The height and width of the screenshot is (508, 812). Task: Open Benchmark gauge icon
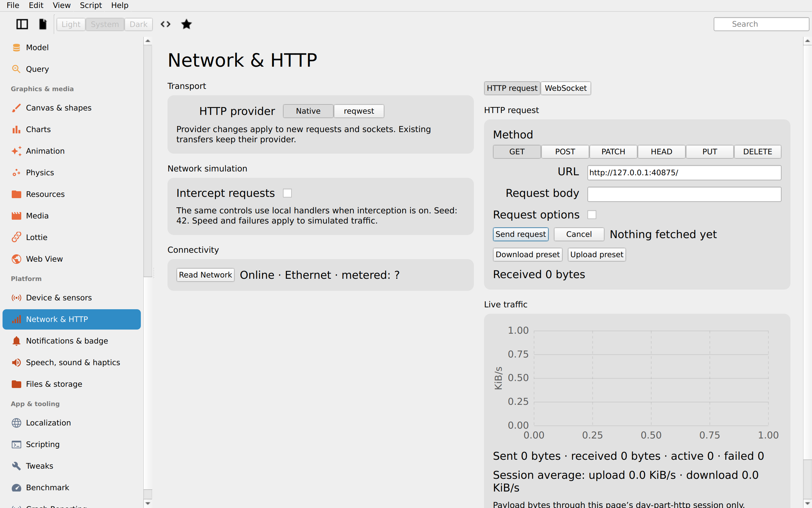pyautogui.click(x=16, y=487)
